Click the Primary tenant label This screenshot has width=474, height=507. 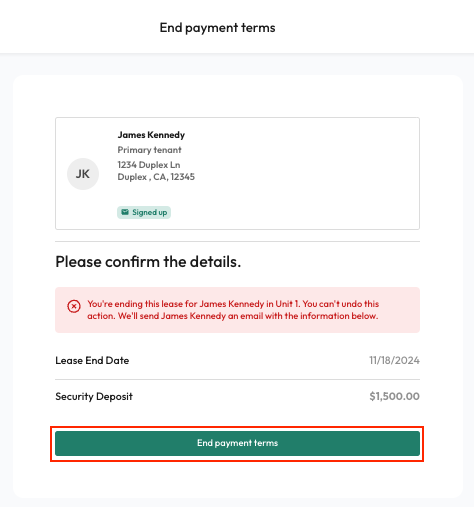(x=149, y=150)
